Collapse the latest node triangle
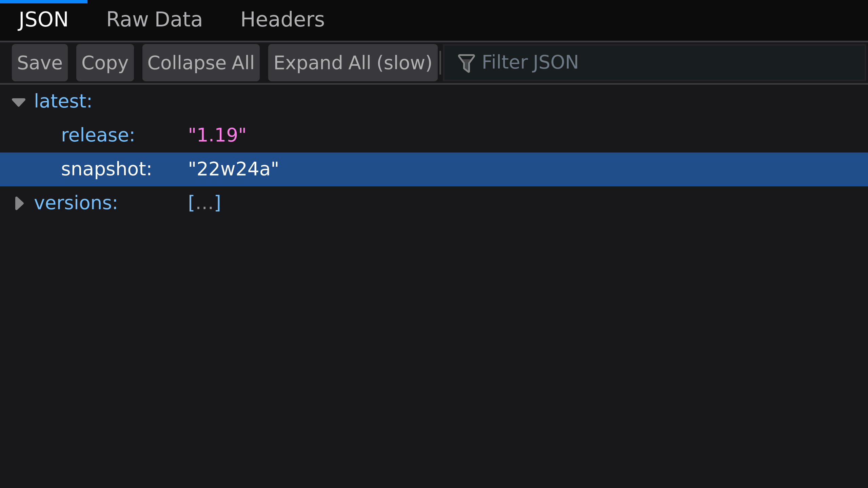The height and width of the screenshot is (488, 868). tap(19, 102)
